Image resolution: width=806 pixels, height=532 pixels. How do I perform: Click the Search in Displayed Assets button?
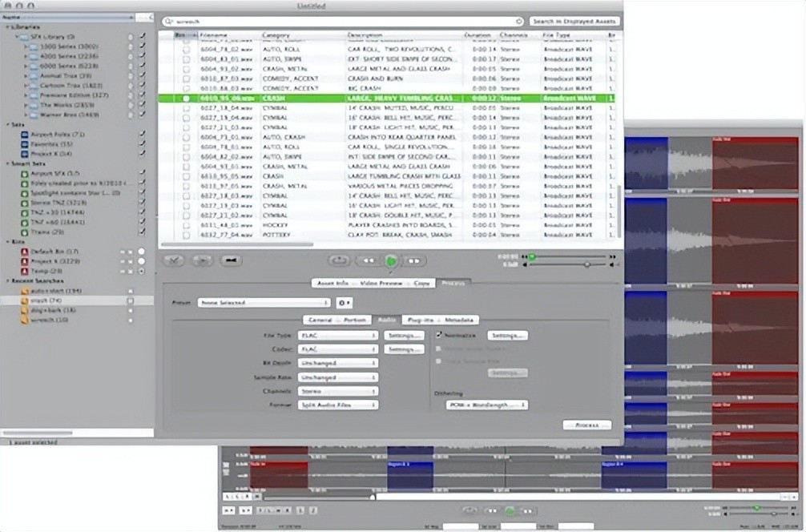coord(574,21)
